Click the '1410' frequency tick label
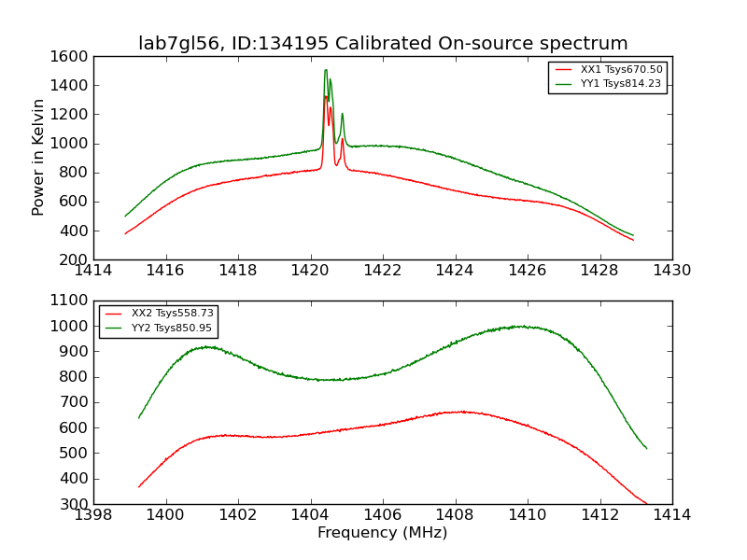 pyautogui.click(x=528, y=515)
